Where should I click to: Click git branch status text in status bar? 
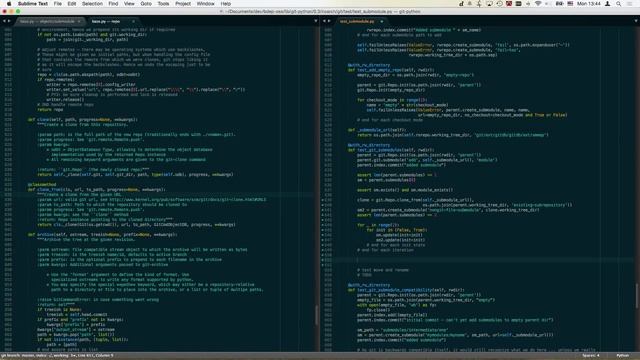pyautogui.click(x=57, y=356)
